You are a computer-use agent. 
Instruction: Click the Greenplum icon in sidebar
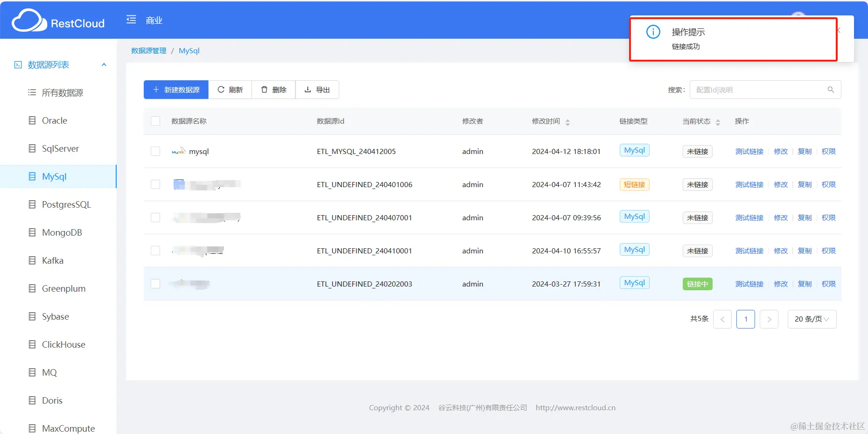(x=32, y=288)
